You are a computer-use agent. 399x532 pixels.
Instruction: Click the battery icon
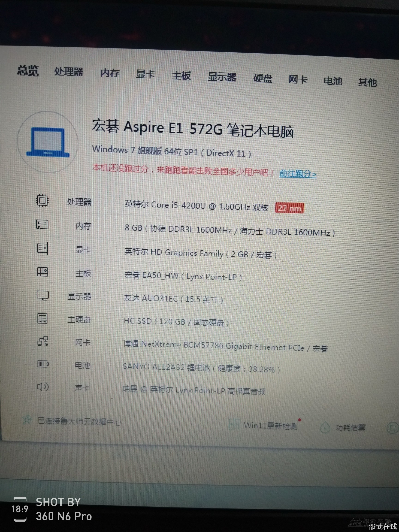[x=43, y=364]
